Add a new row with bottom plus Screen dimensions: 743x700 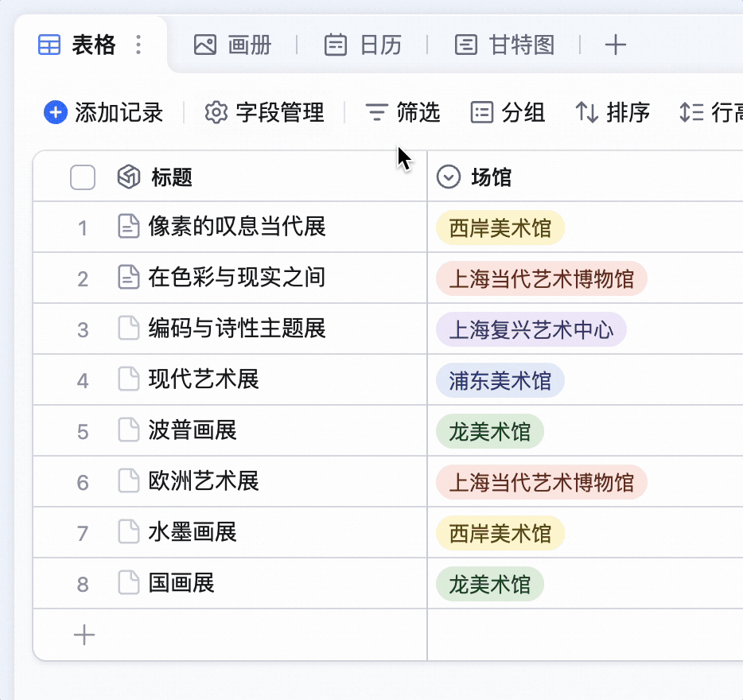click(84, 635)
